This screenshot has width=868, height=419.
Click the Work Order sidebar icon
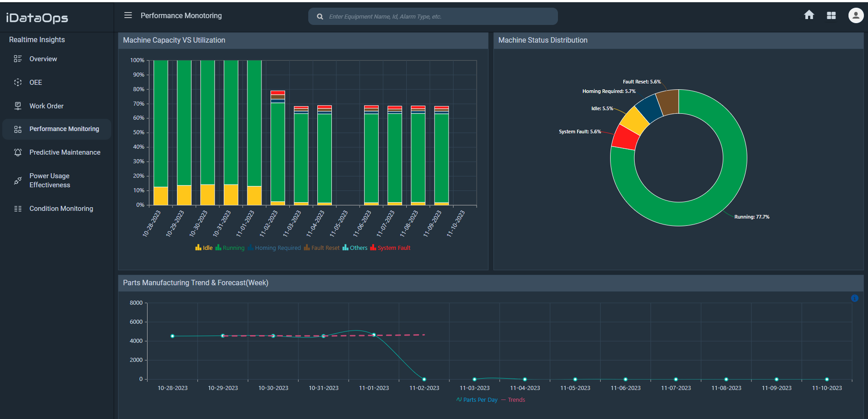click(x=18, y=106)
